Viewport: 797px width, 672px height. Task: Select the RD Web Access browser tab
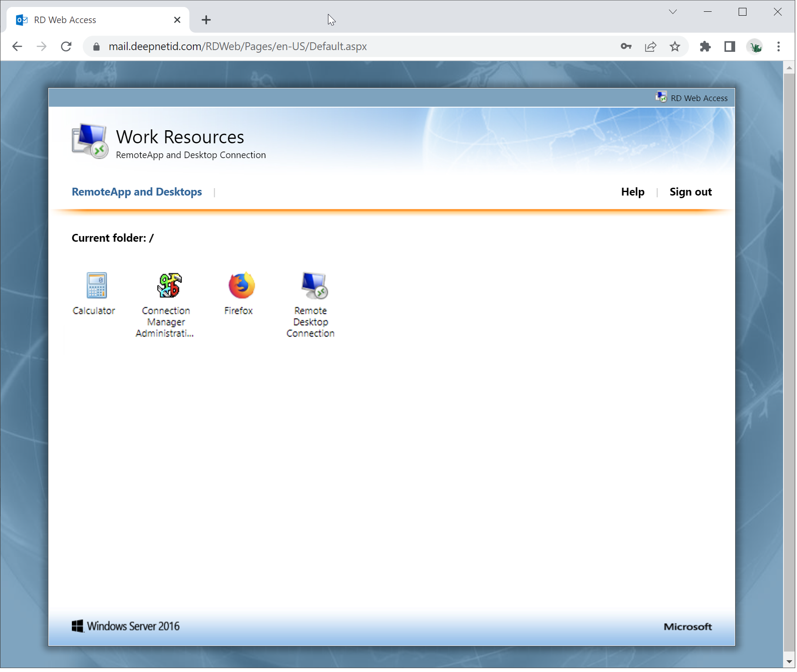click(98, 20)
